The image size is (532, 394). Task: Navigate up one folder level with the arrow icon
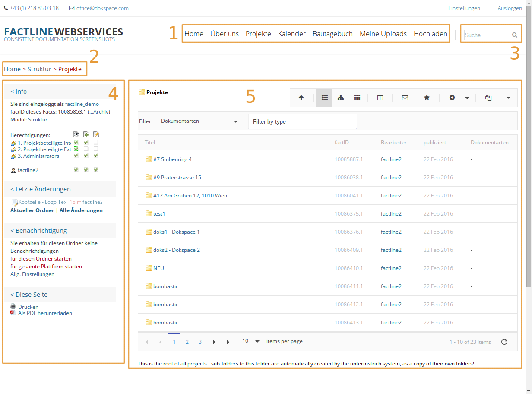coord(301,98)
